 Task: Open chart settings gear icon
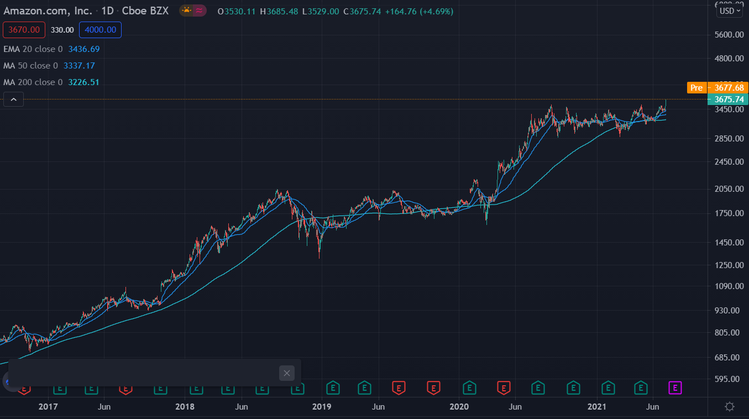point(729,407)
